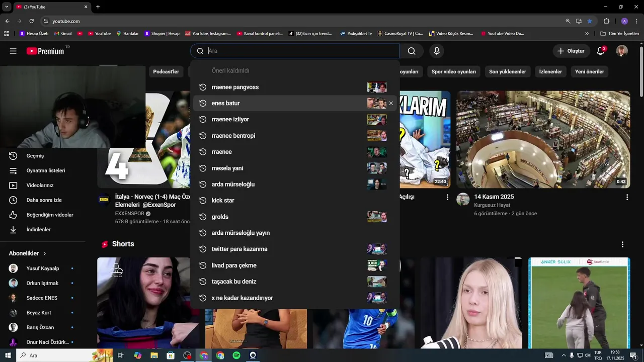The image size is (644, 362).
Task: Select the İzlenenler filter chip
Action: 550,71
